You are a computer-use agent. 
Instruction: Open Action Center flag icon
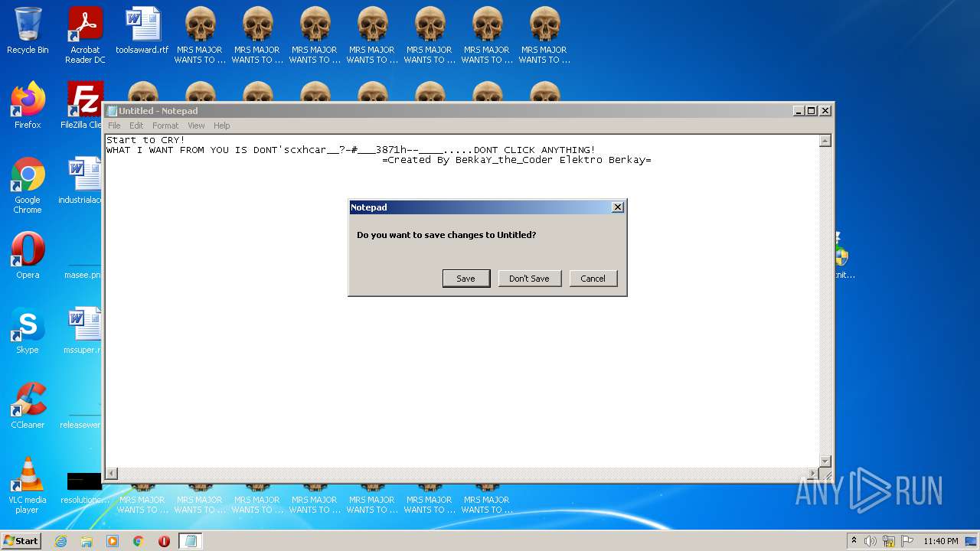(906, 541)
